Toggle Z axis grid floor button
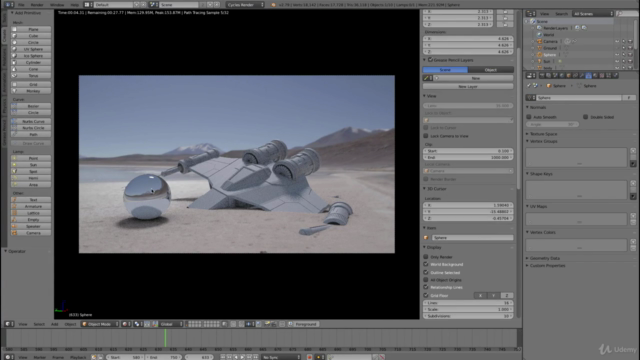Viewport: 640px width, 360px height. (x=507, y=296)
